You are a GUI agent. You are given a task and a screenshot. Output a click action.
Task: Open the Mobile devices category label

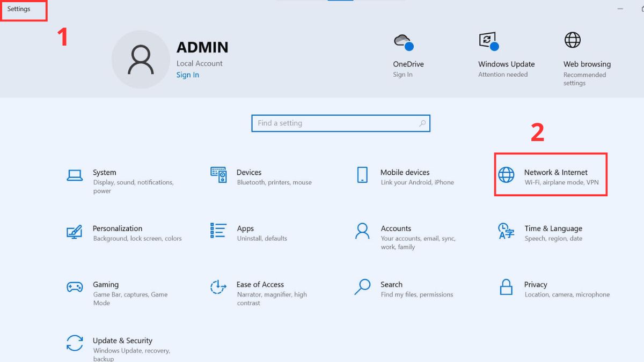[405, 172]
